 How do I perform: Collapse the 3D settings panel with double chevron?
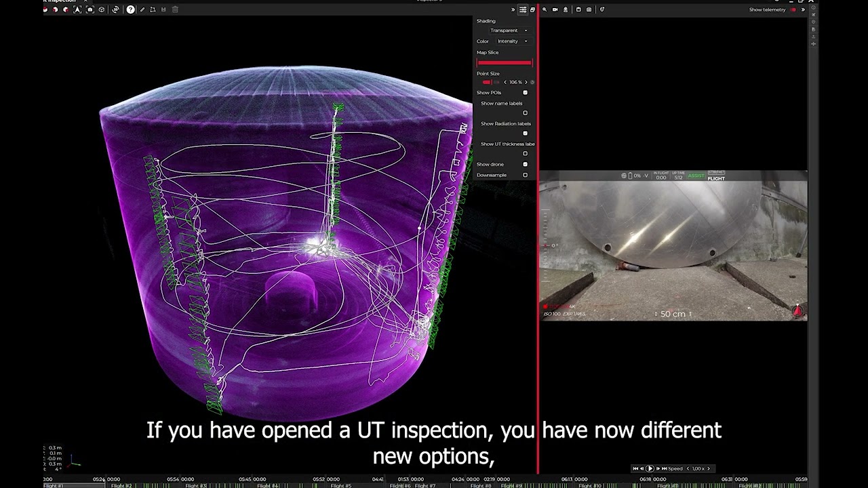pos(513,9)
